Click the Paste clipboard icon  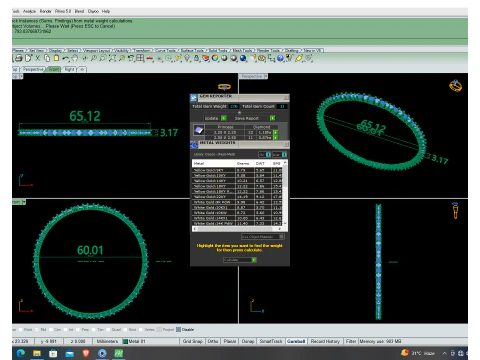(56, 58)
